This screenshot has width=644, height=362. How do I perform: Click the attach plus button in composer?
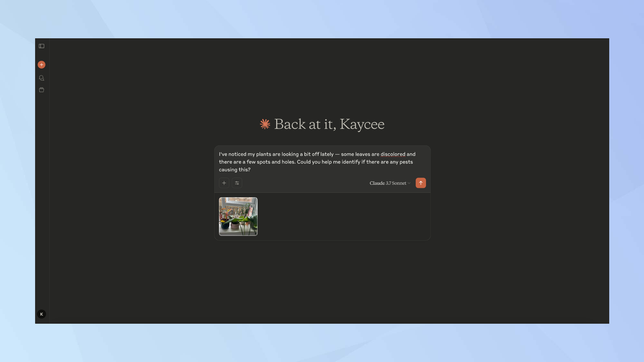(x=224, y=183)
